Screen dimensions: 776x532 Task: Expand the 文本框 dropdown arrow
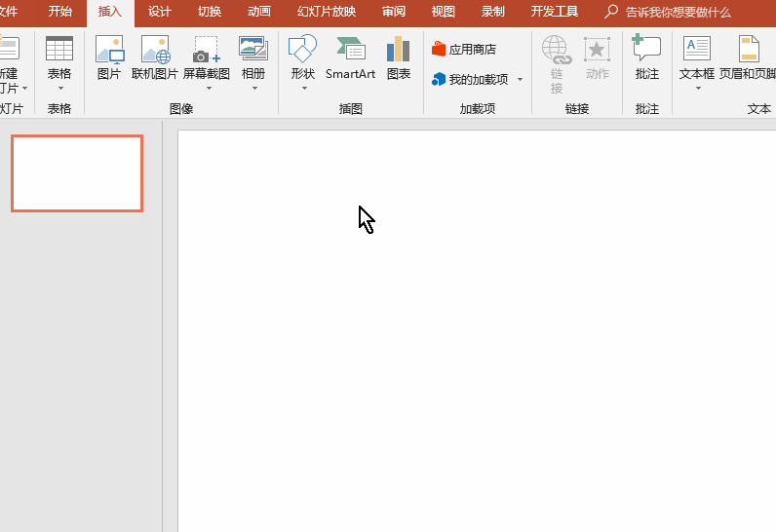(698, 89)
